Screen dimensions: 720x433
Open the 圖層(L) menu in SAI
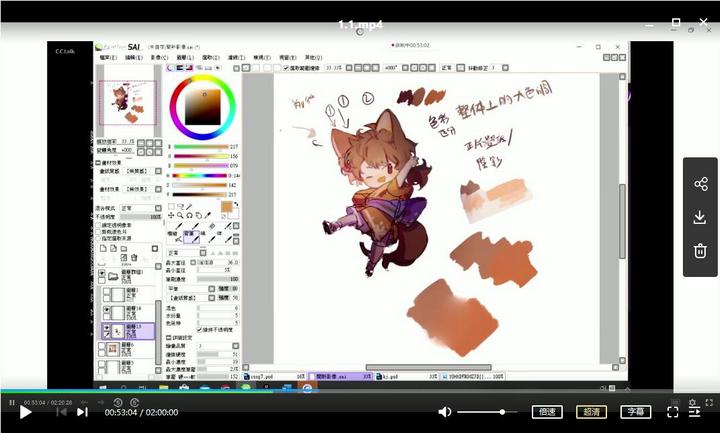click(185, 57)
